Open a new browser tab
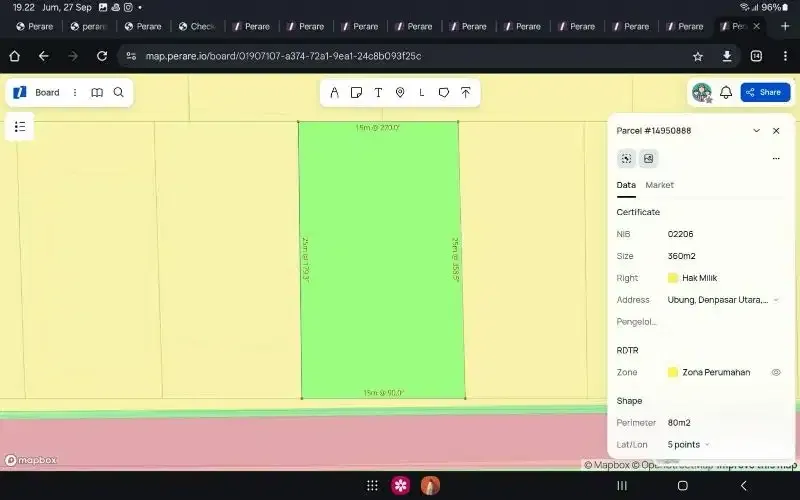Viewport: 800px width, 500px height. (x=785, y=26)
